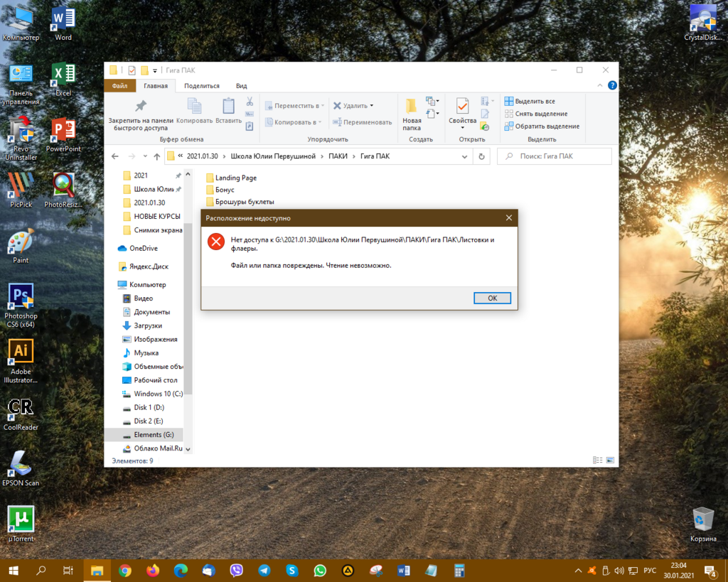Open quick access toolbar customize dropdown
728x582 pixels.
[155, 70]
